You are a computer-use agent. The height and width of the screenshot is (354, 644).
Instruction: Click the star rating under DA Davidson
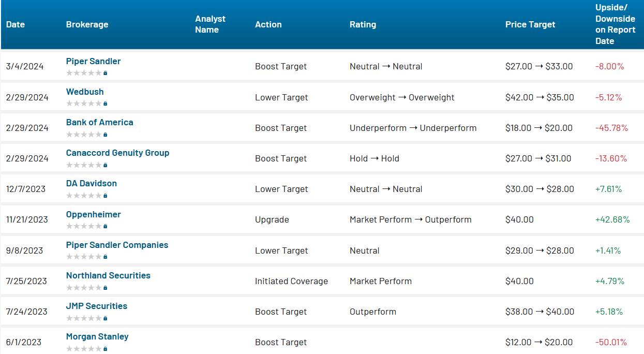(84, 196)
